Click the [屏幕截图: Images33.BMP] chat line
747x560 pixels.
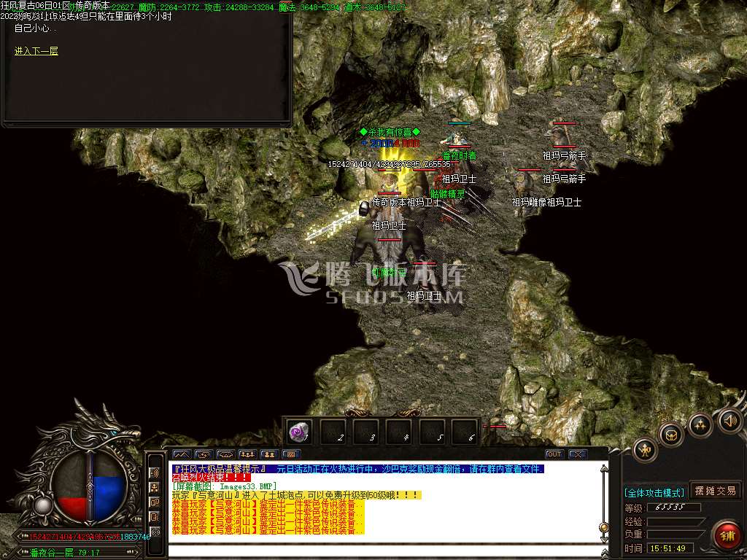[x=225, y=486]
